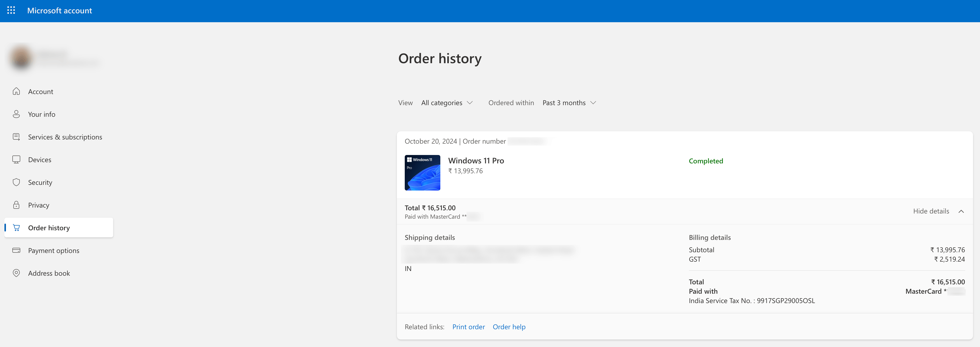Image resolution: width=980 pixels, height=347 pixels.
Task: Click the Order history page heading
Action: tap(440, 58)
